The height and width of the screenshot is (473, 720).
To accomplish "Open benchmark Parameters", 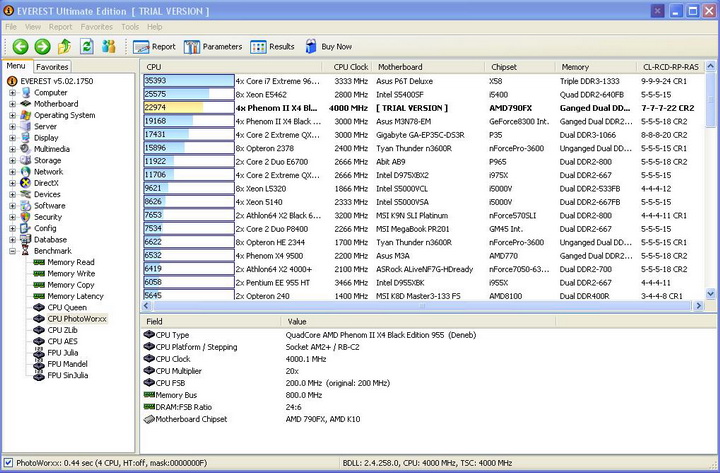I will (x=213, y=46).
